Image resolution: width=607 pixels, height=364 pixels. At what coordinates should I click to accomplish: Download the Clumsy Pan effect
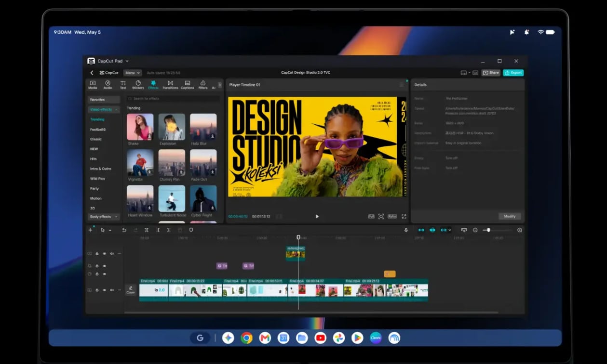coord(181,172)
